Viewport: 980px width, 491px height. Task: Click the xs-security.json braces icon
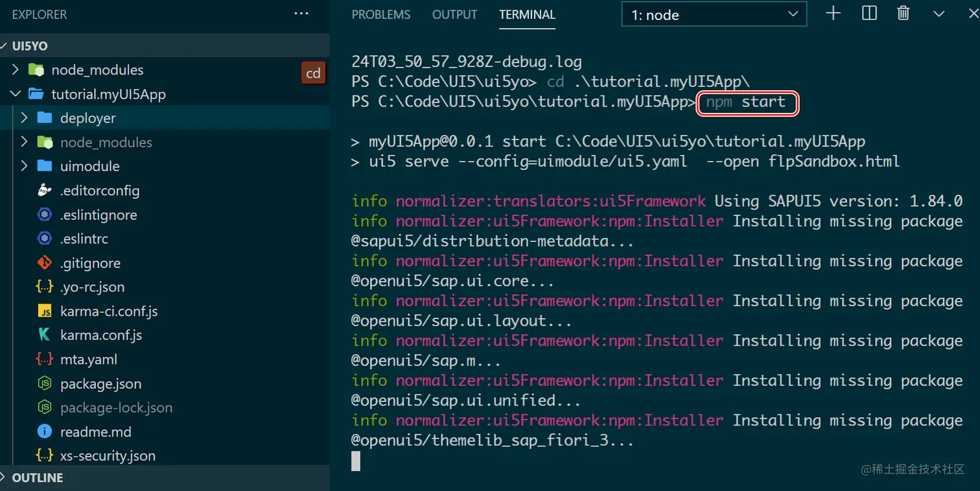(45, 455)
